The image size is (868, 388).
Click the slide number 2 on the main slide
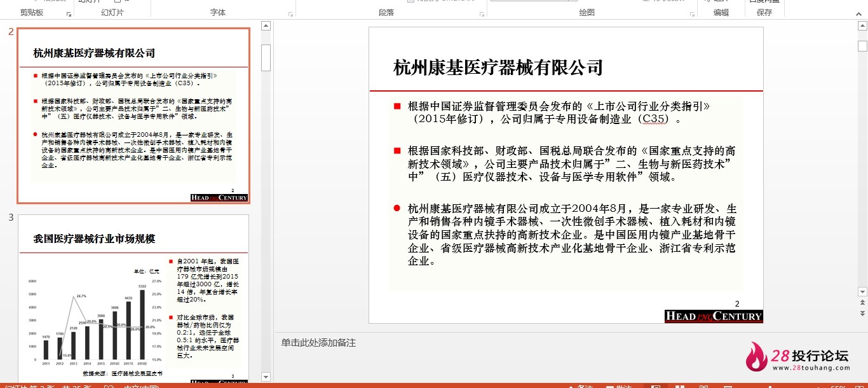[737, 304]
